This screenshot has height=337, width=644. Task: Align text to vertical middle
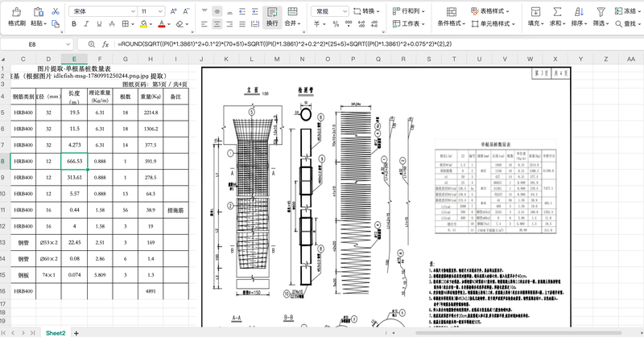click(217, 11)
